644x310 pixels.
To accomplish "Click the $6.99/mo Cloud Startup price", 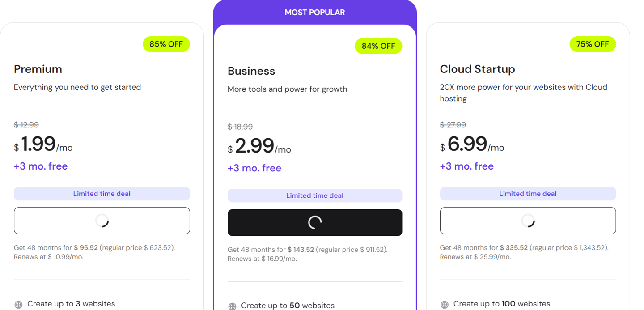I will tap(472, 144).
